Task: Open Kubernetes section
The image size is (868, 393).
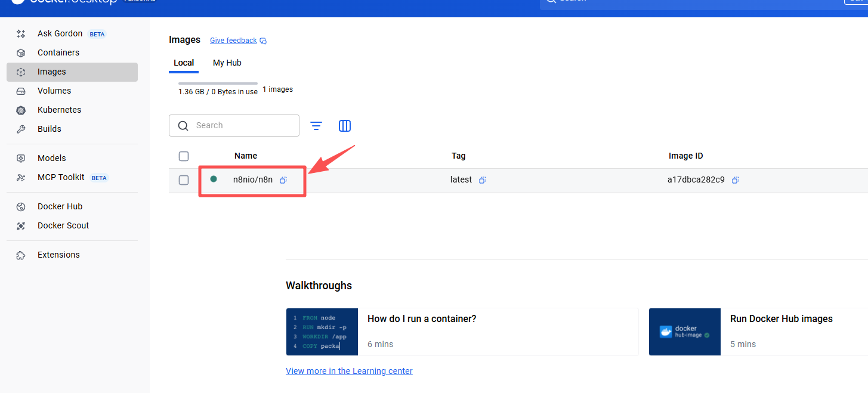Action: click(x=72, y=110)
